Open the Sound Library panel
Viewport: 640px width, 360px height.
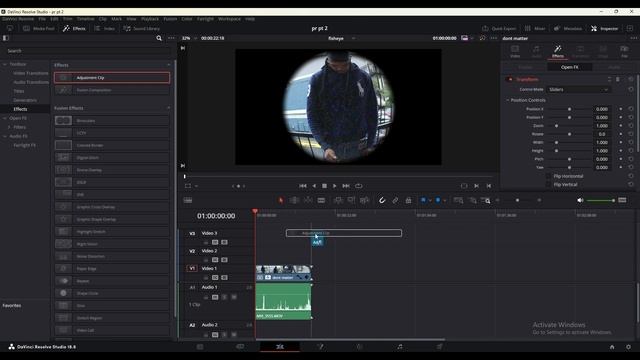point(141,29)
